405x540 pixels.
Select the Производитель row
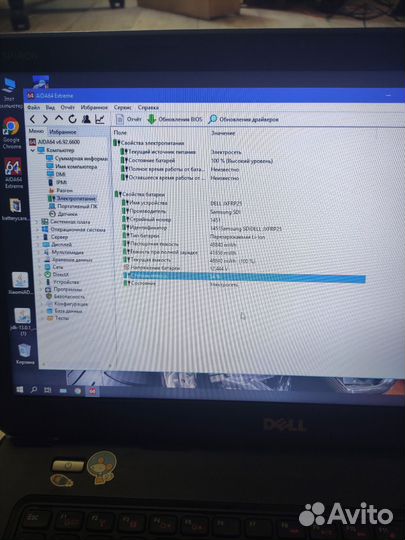coord(181,211)
